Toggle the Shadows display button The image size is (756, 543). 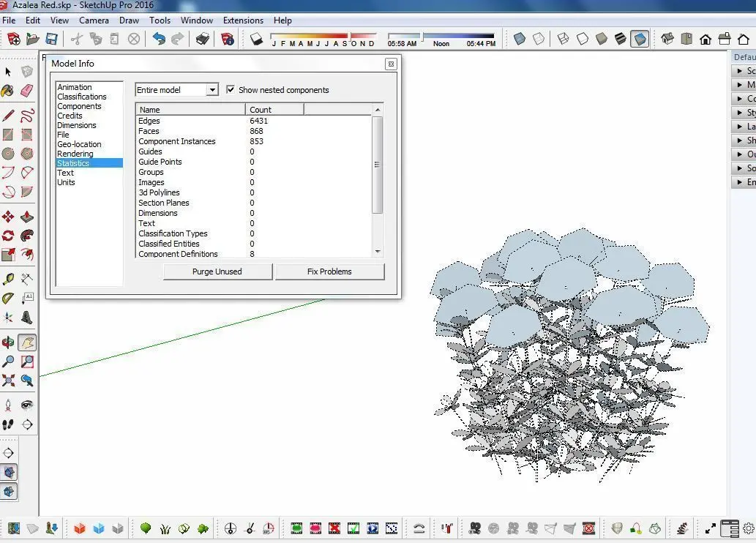256,39
